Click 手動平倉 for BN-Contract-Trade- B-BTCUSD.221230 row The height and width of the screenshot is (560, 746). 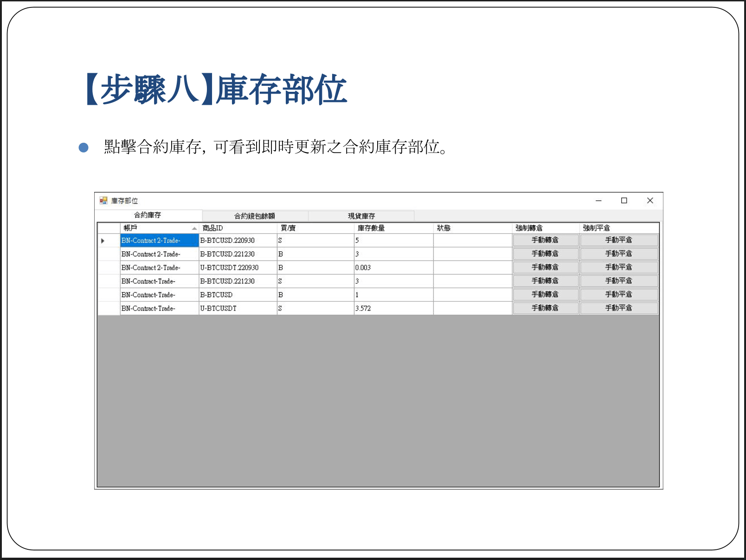click(x=619, y=280)
